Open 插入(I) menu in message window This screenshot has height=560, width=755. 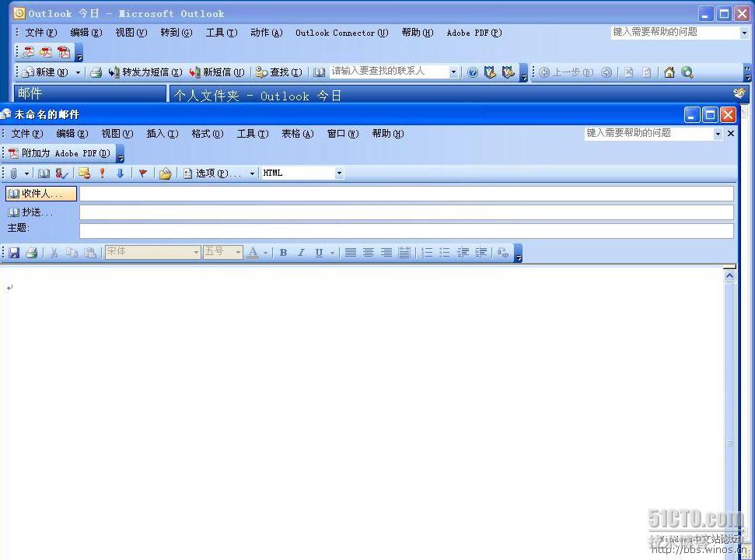click(163, 133)
